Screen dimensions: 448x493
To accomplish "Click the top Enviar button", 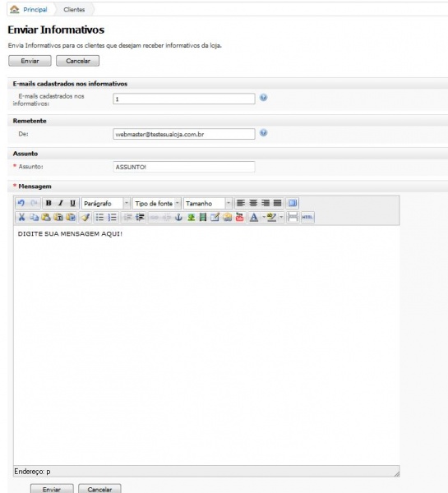I will [30, 61].
